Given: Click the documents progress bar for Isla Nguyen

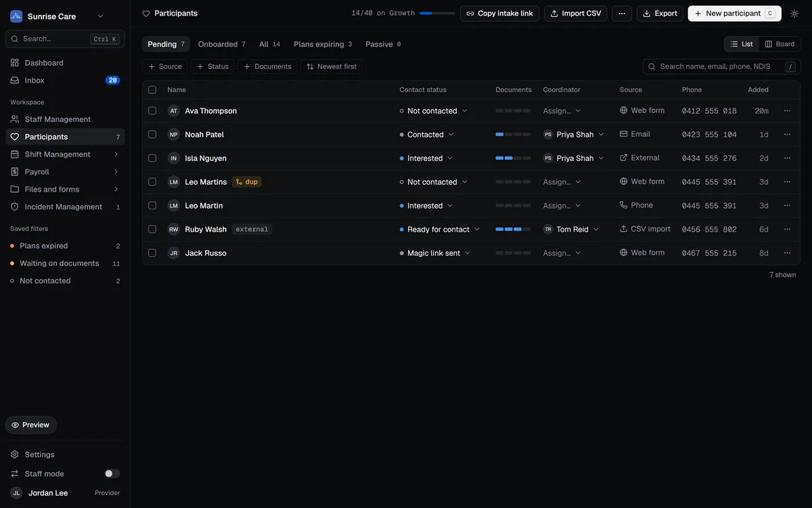Looking at the screenshot, I should [x=513, y=158].
